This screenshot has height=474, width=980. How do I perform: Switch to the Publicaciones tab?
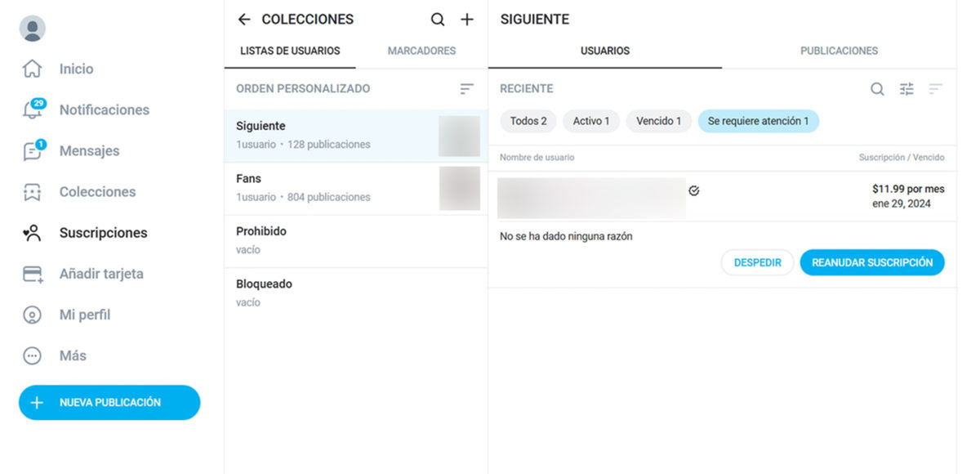[838, 50]
